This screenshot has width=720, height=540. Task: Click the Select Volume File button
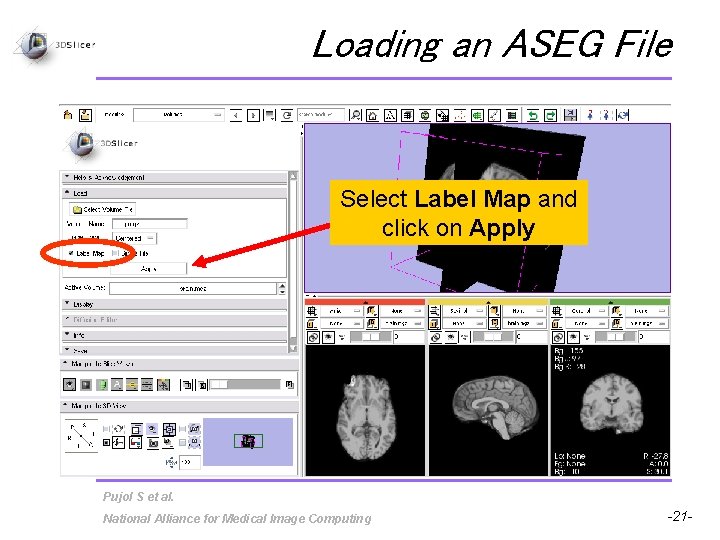[103, 209]
